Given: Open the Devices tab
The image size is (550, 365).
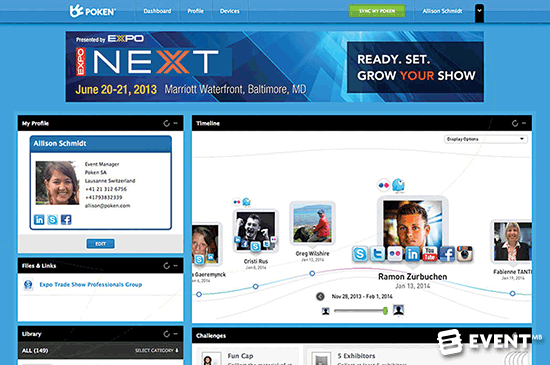Looking at the screenshot, I should (x=230, y=11).
